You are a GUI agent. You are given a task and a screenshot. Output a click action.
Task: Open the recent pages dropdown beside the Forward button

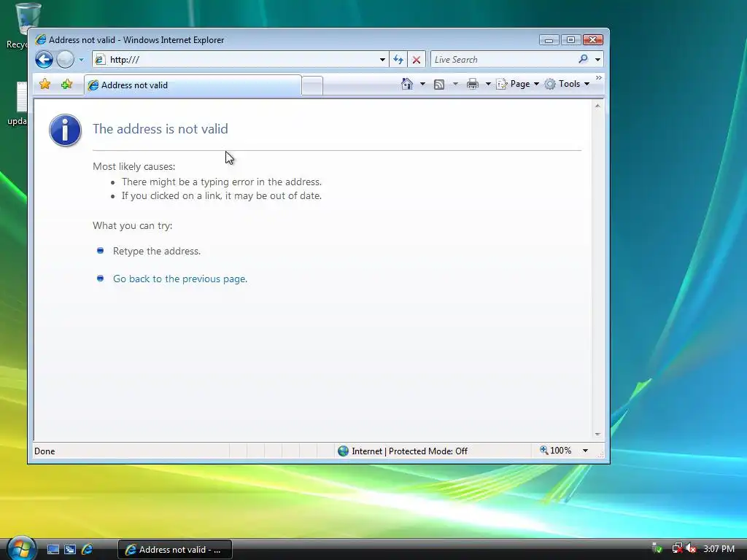pyautogui.click(x=81, y=60)
